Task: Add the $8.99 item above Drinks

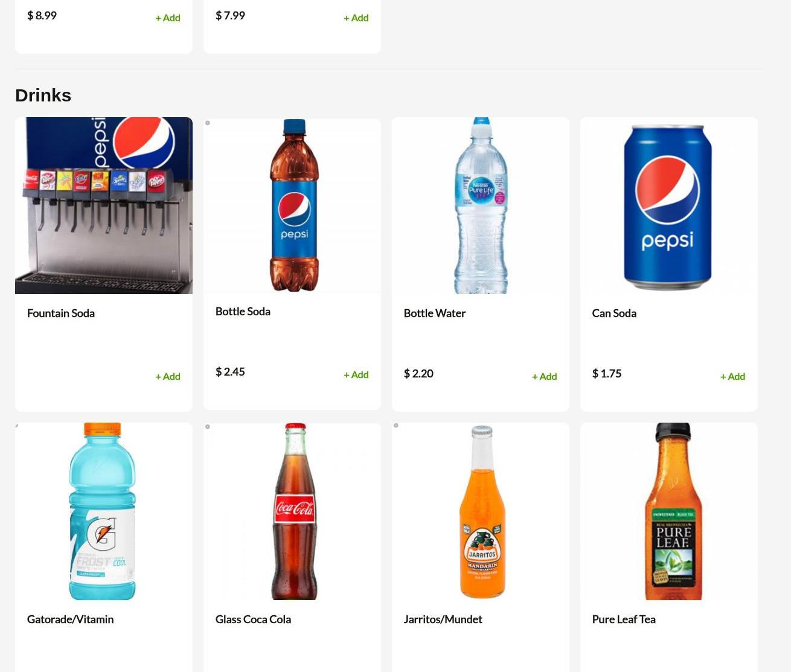Action: (168, 18)
